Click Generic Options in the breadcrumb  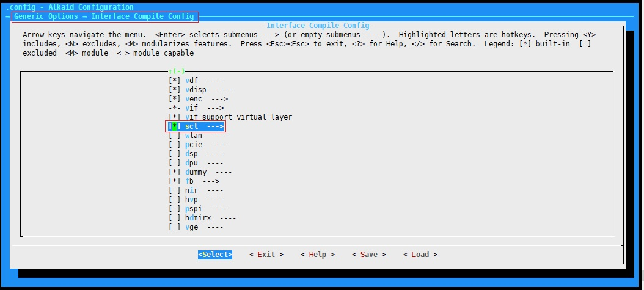(46, 16)
